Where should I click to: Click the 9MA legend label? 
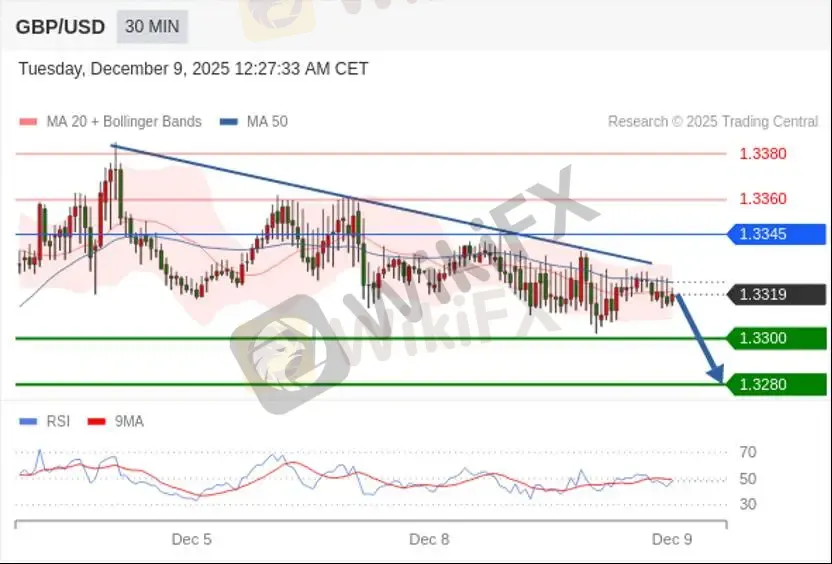(129, 421)
